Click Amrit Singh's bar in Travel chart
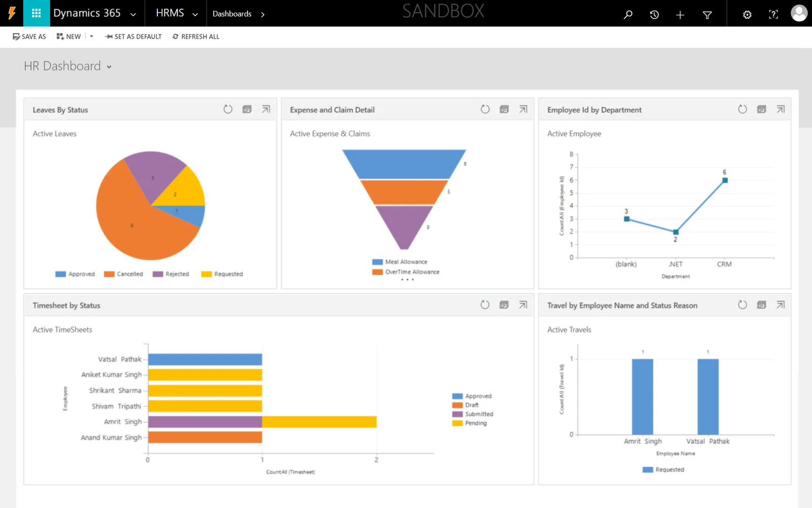 tap(642, 397)
